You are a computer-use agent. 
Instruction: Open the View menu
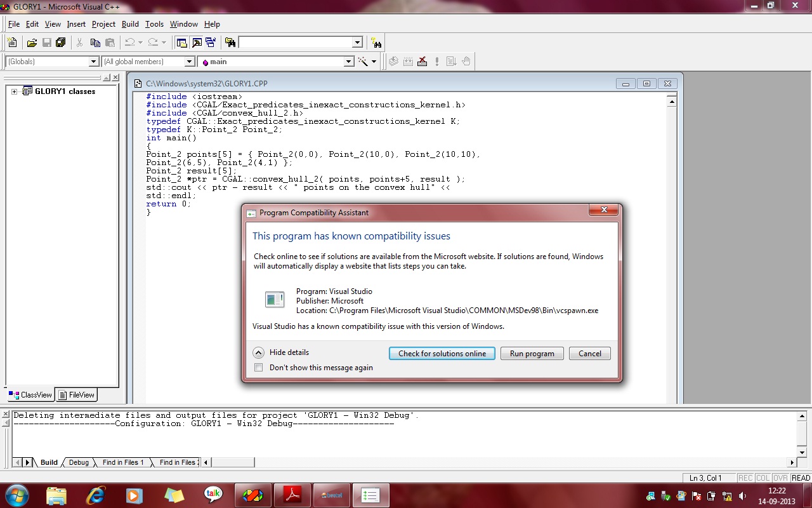53,24
